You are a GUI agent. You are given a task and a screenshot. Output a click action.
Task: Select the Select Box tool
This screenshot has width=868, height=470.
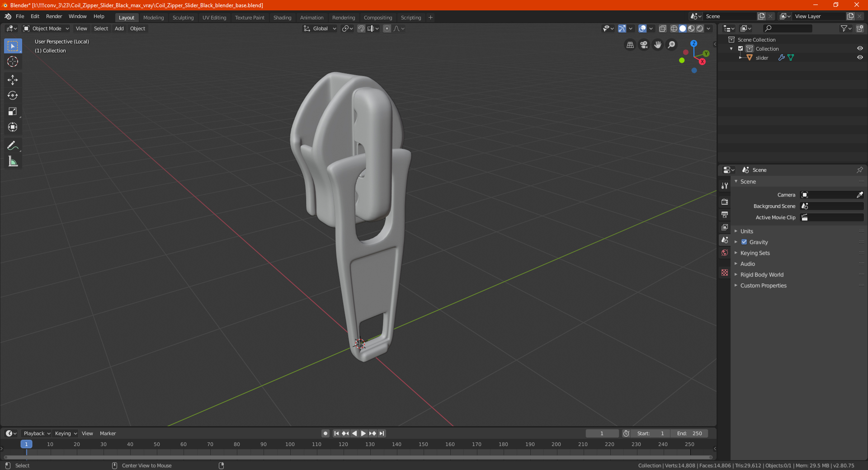pos(13,46)
